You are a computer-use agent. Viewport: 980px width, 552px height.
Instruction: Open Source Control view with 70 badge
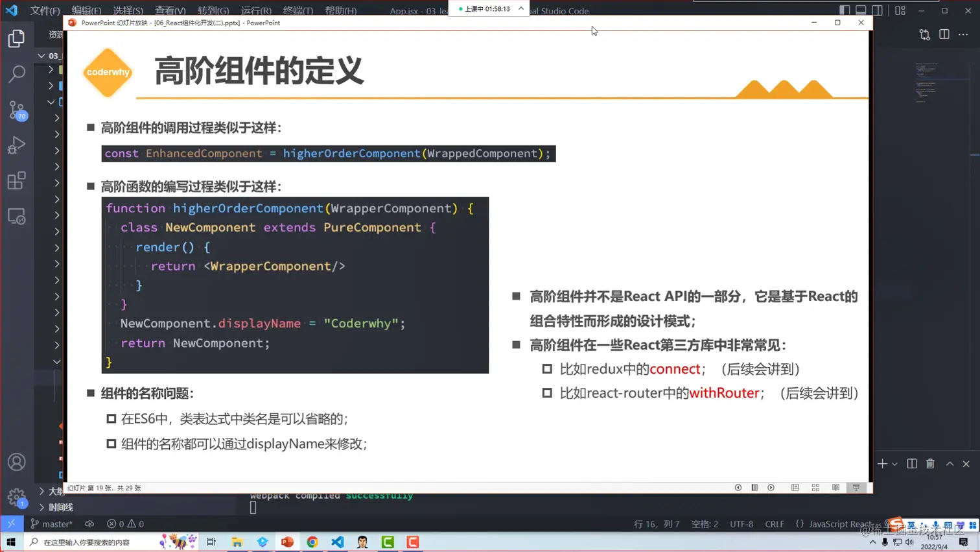pos(17,110)
